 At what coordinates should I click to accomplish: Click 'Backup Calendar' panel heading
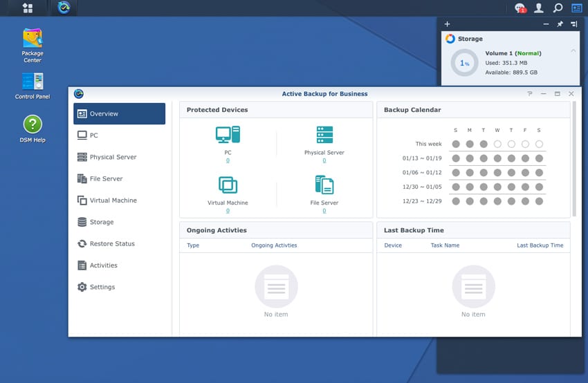[412, 110]
